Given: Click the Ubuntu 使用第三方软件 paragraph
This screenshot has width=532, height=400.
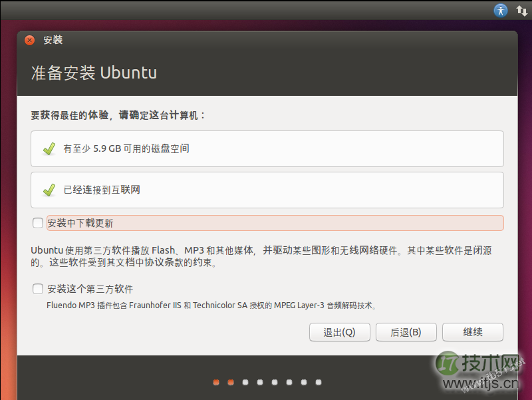Looking at the screenshot, I should point(261,256).
